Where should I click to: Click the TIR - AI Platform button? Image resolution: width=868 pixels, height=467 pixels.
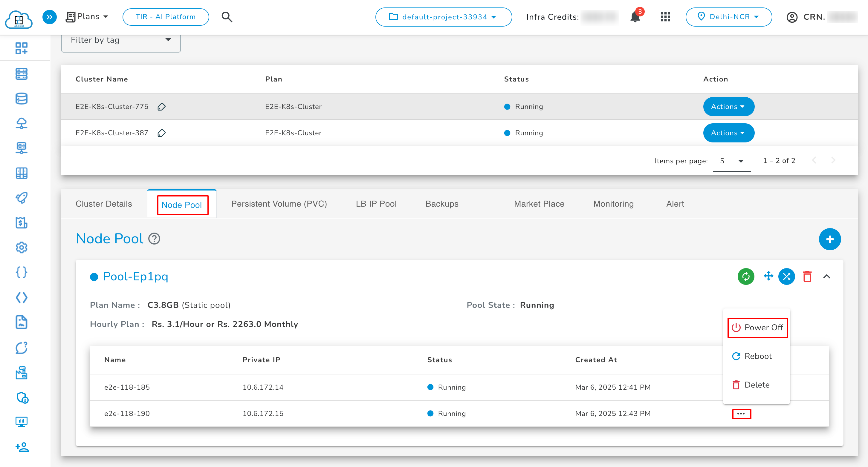click(x=166, y=17)
